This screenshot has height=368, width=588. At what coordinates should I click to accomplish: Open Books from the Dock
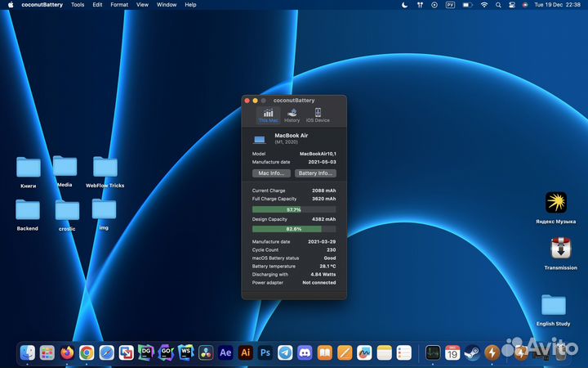pos(325,352)
